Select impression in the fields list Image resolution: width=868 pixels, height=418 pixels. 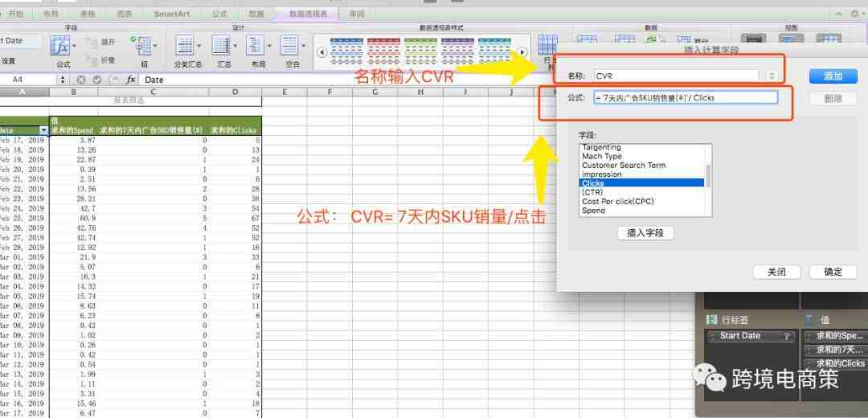click(x=602, y=174)
